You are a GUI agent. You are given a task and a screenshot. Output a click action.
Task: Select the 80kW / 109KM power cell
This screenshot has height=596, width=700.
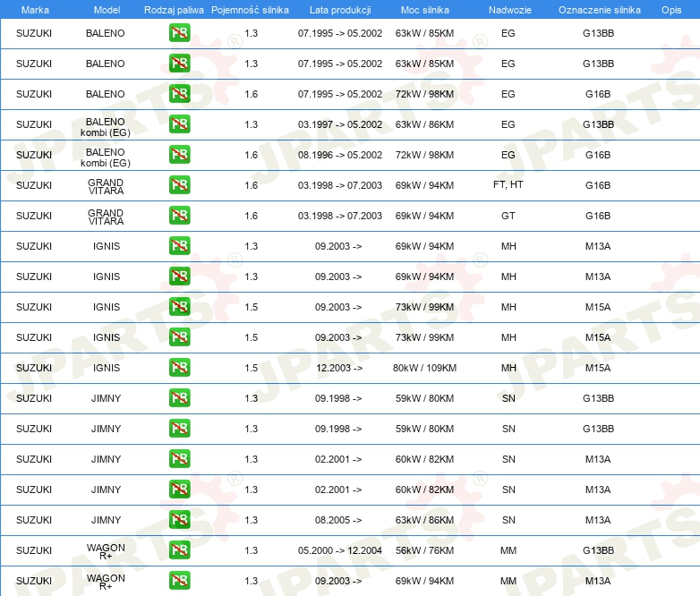(x=424, y=368)
